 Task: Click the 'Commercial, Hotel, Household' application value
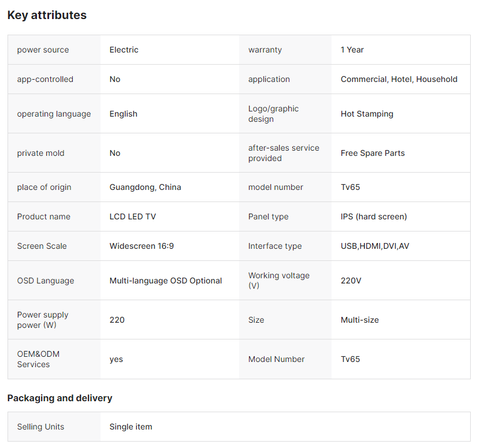point(399,79)
